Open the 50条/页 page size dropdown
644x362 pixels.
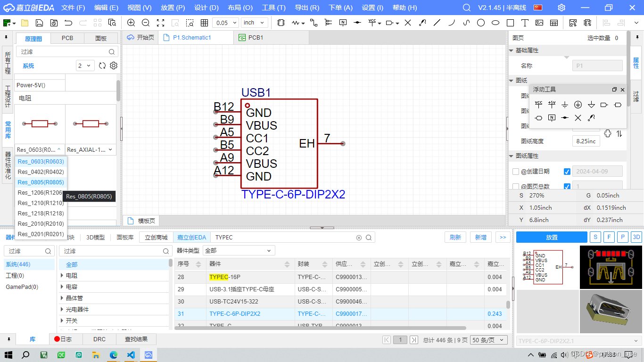click(488, 340)
